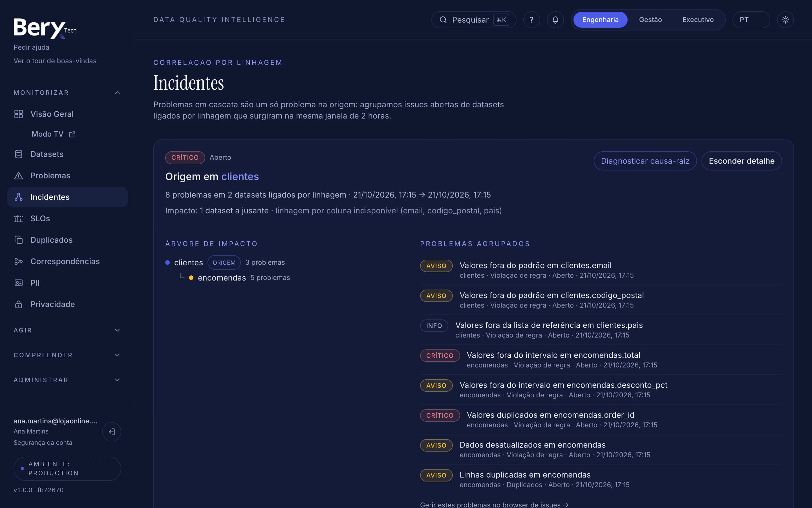Switch view to Engenharia
The image size is (812, 508).
pyautogui.click(x=600, y=20)
